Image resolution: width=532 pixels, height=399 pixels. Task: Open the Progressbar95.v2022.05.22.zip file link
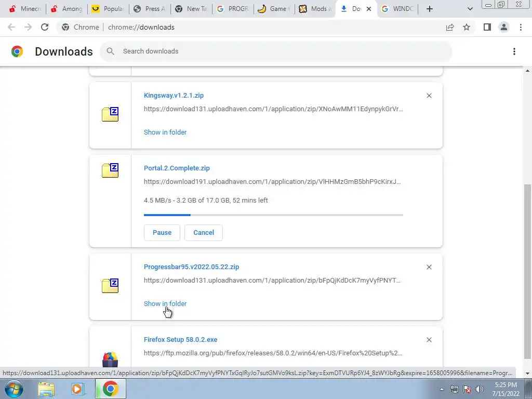coord(191,267)
